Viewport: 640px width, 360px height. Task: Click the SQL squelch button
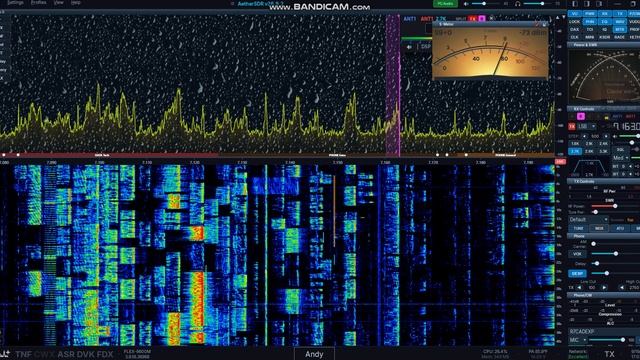620,150
